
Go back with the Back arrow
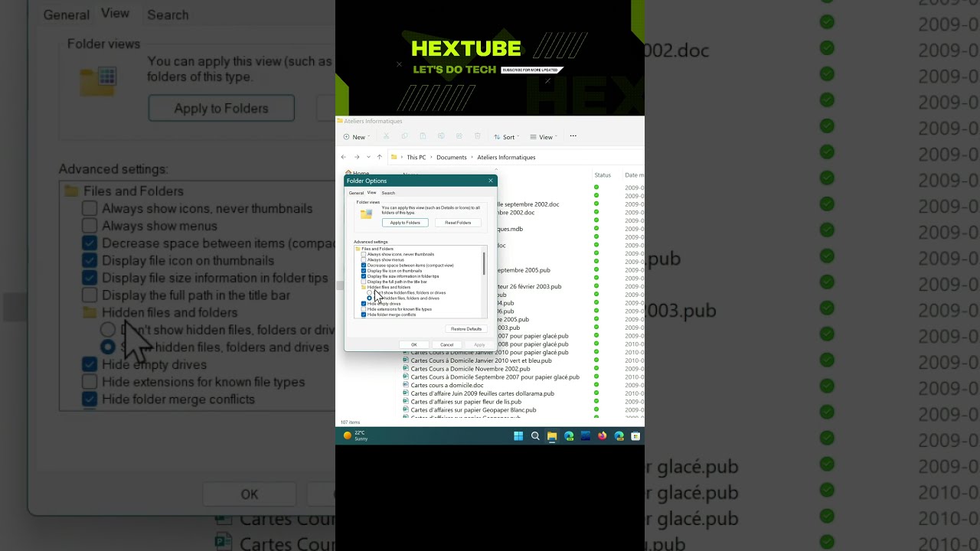pos(343,157)
